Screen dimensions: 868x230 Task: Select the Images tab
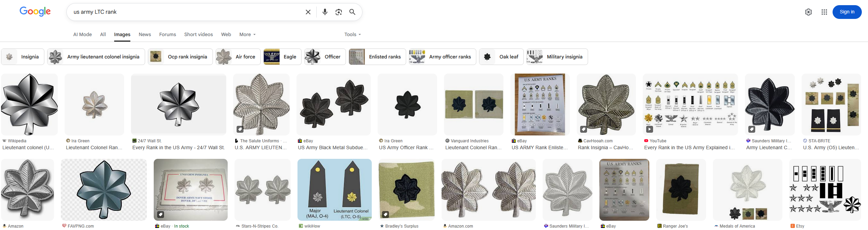point(122,34)
